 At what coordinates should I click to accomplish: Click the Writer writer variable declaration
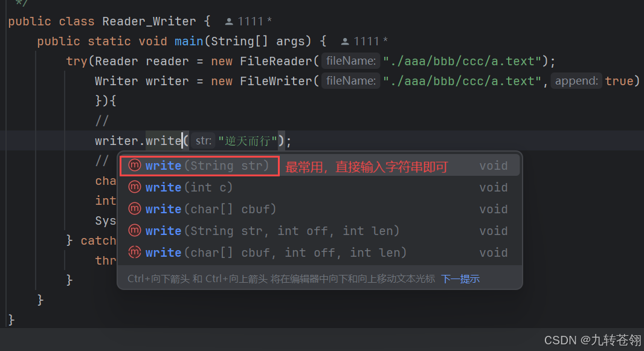point(142,81)
